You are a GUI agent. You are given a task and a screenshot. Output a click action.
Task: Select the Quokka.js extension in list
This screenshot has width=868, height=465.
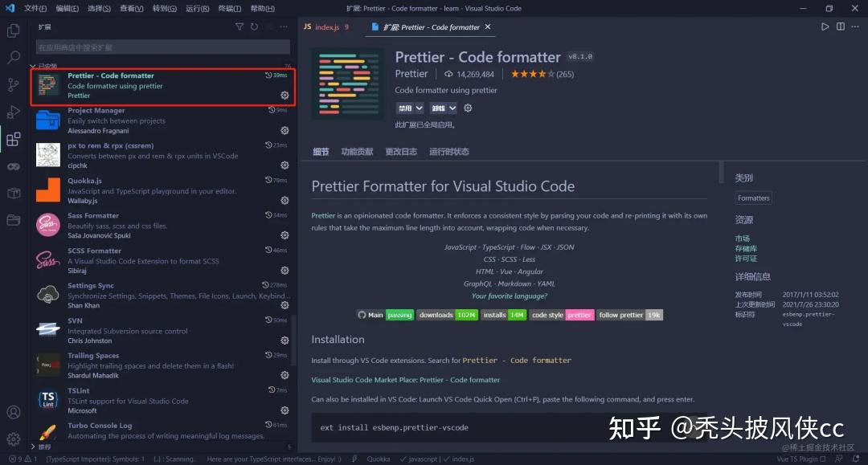(162, 191)
